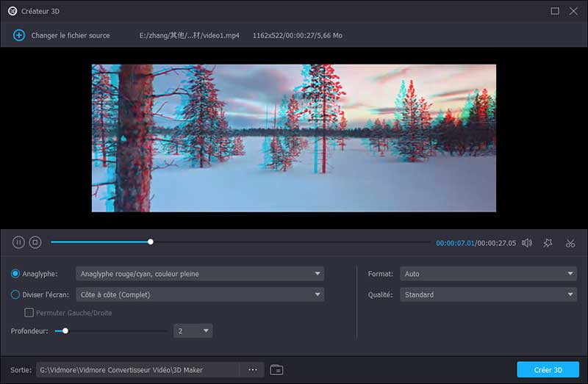Stop the video playback

35,242
